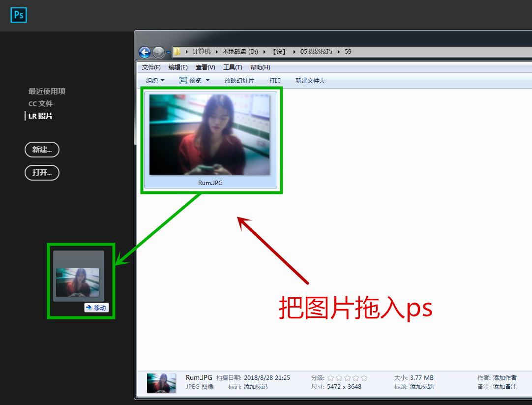Open the 文件(F) menu
This screenshot has height=405, width=532.
coord(150,67)
